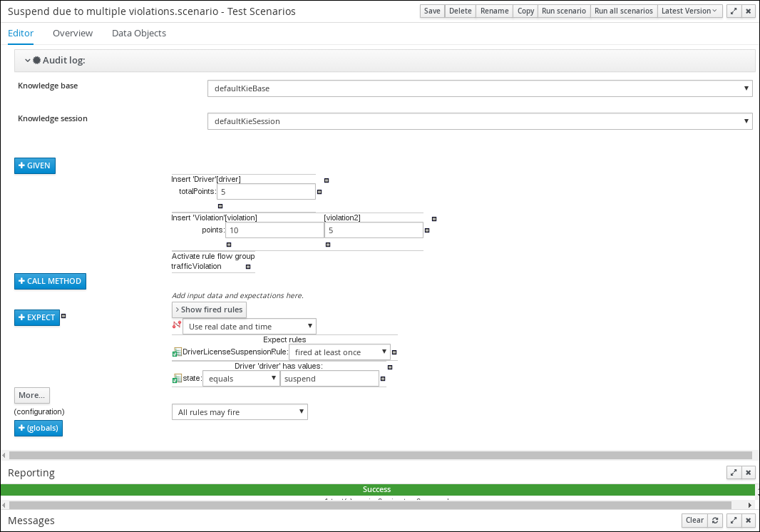760x532 pixels.
Task: Click the More... button
Action: 32,395
